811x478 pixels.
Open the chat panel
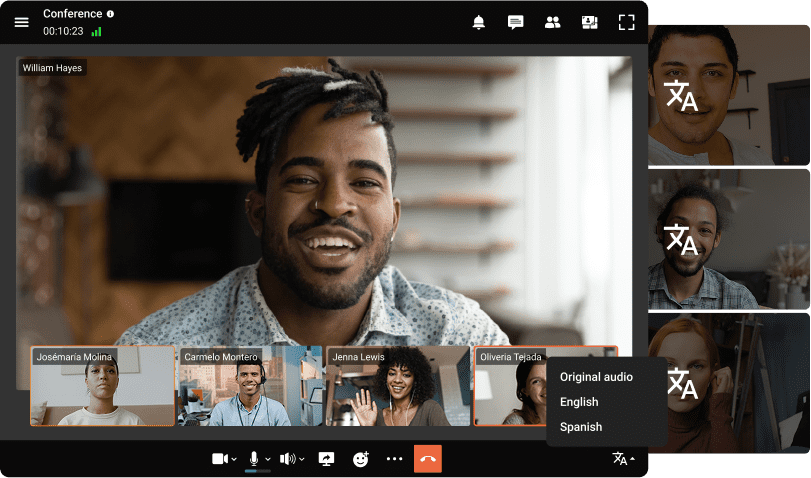(x=516, y=22)
